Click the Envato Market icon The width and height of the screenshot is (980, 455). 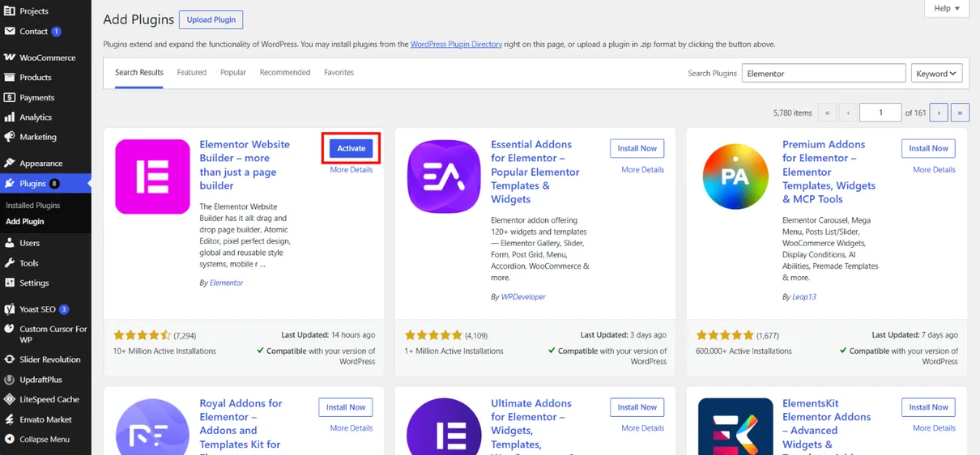[x=10, y=419]
